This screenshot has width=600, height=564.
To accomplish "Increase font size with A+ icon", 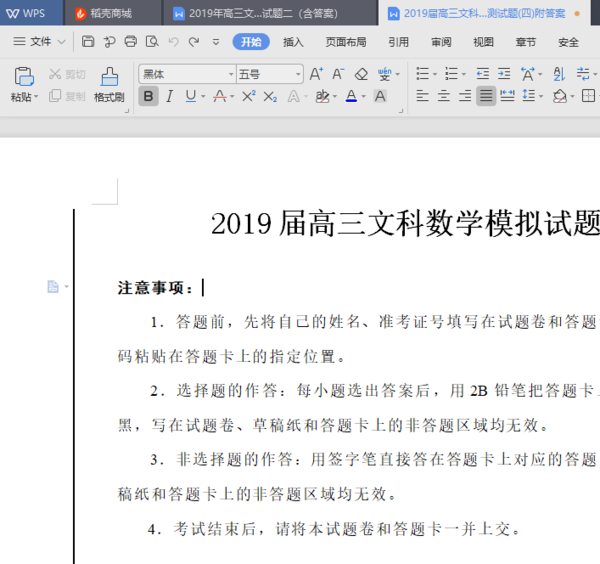I will coord(316,74).
